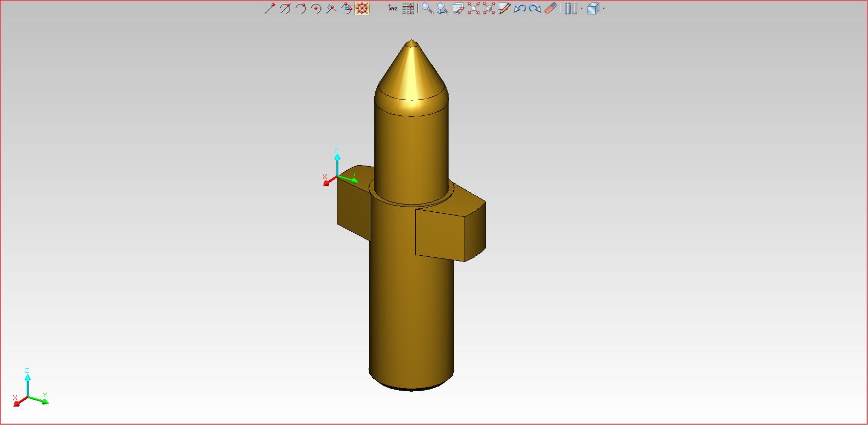Expand the view orientation cube dropdown
868x425 pixels.
[x=604, y=9]
